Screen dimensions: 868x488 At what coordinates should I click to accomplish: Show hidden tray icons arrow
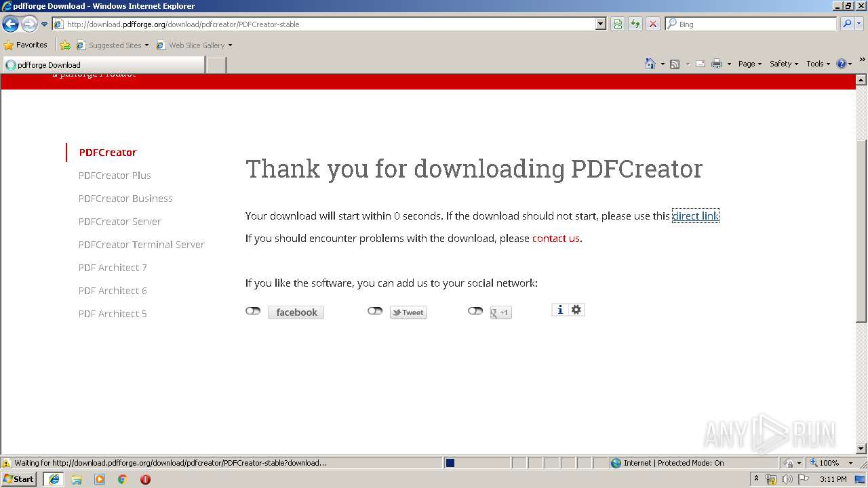click(756, 479)
